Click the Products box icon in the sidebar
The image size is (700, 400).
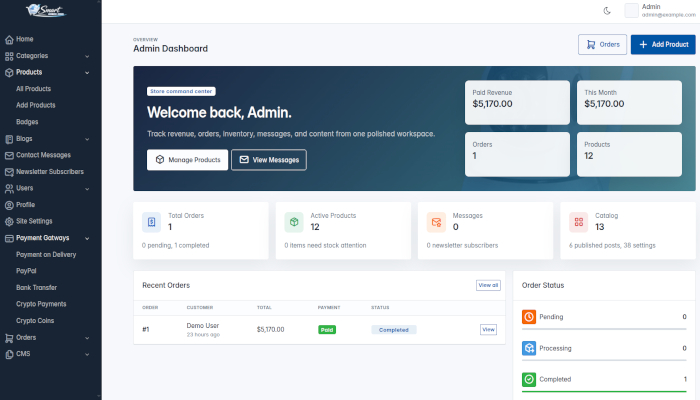[x=9, y=73]
